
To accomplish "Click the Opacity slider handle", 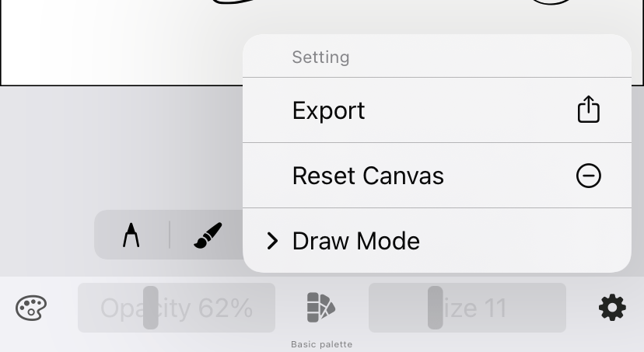I will click(151, 308).
